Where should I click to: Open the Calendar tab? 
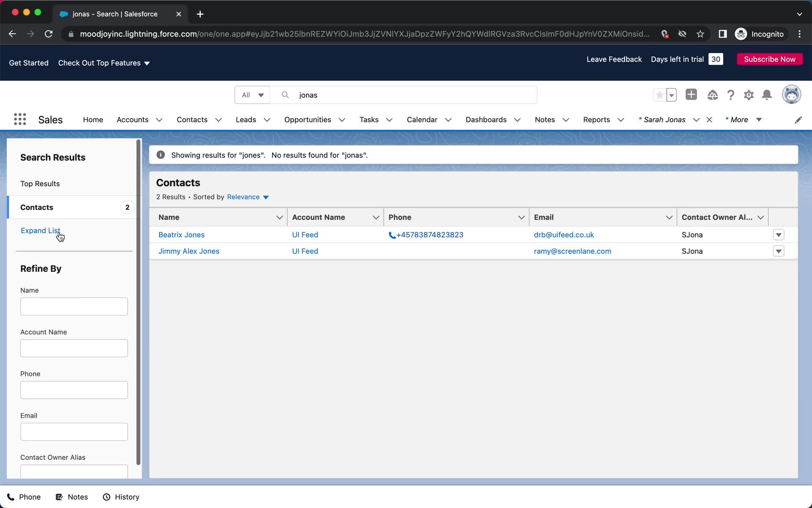[x=422, y=120]
